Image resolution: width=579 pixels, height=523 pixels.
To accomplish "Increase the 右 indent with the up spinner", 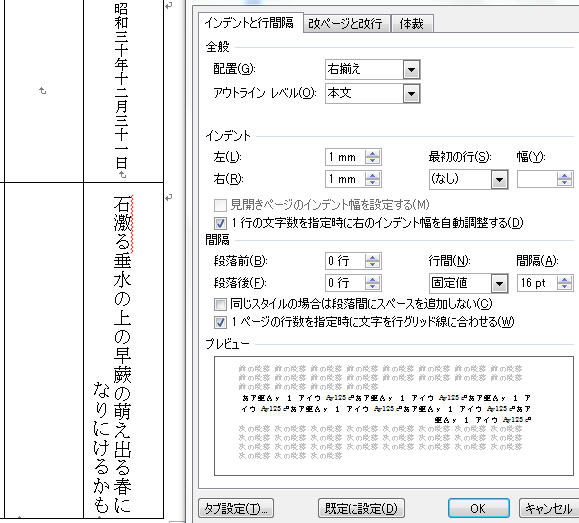I will tap(372, 175).
